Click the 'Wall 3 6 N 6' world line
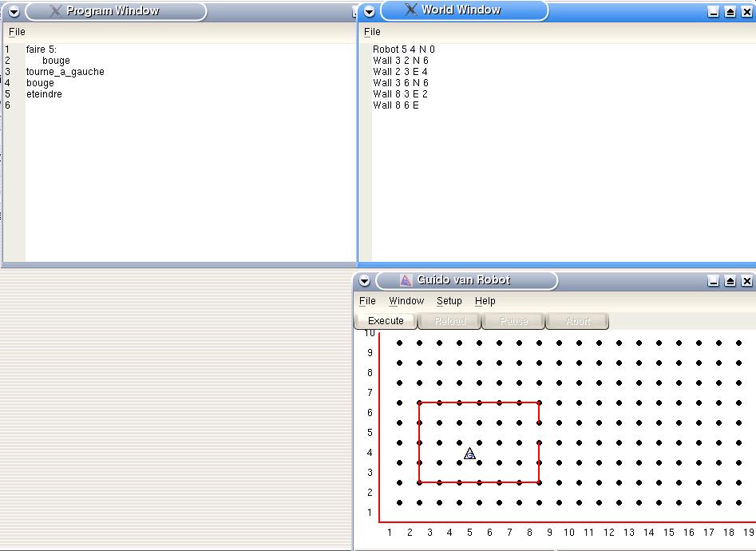This screenshot has width=756, height=551. [x=400, y=82]
